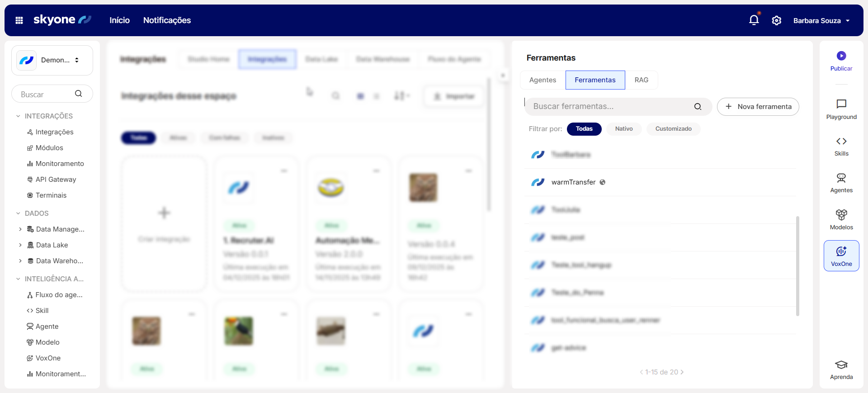Image resolution: width=868 pixels, height=393 pixels.
Task: Click the Publicar play icon
Action: point(841,56)
